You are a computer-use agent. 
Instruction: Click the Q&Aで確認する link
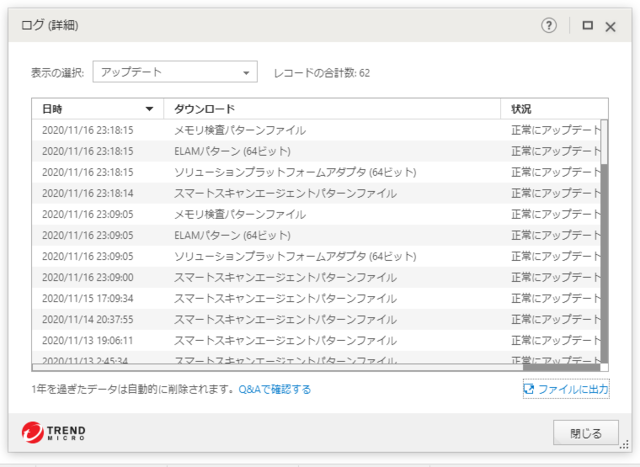tap(274, 389)
